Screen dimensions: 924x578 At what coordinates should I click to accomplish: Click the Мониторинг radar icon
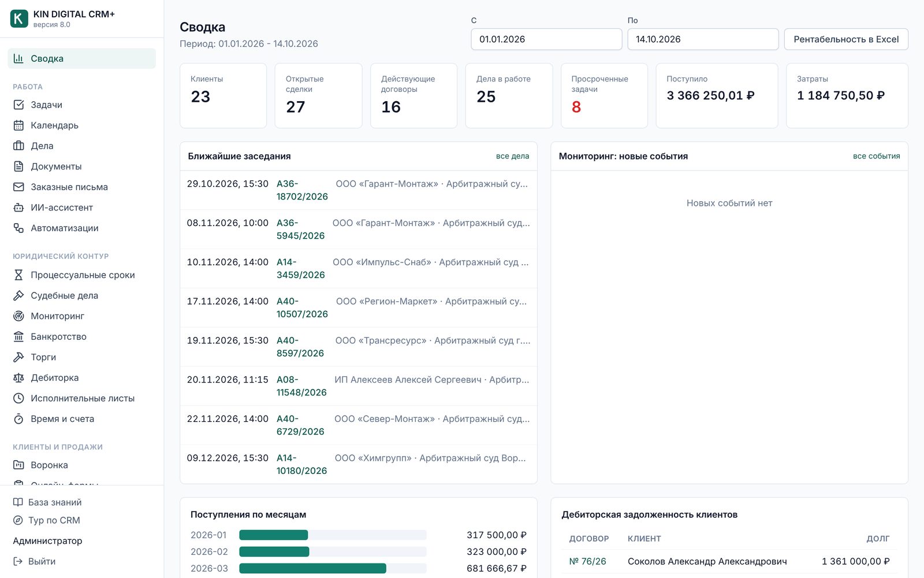18,316
